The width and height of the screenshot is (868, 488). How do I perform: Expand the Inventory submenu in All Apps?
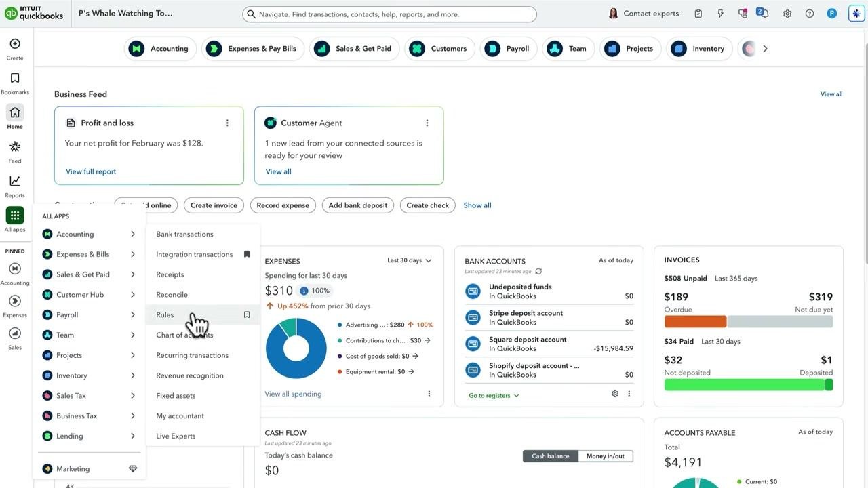(133, 375)
